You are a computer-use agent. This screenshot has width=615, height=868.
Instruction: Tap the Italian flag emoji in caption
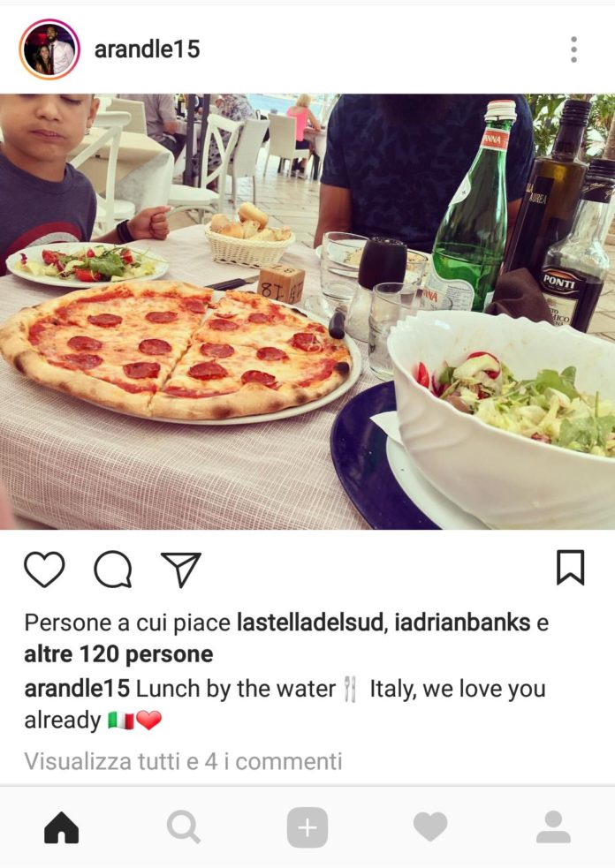click(121, 721)
